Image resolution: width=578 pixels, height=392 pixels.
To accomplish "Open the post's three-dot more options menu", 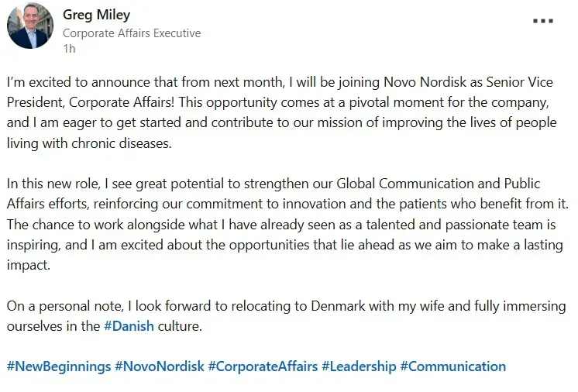I will pyautogui.click(x=543, y=21).
